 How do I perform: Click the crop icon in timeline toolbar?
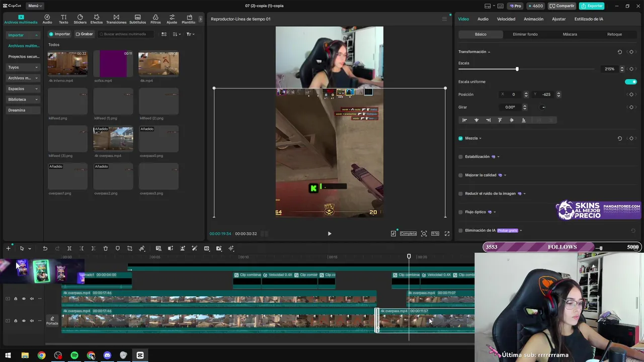click(x=130, y=248)
